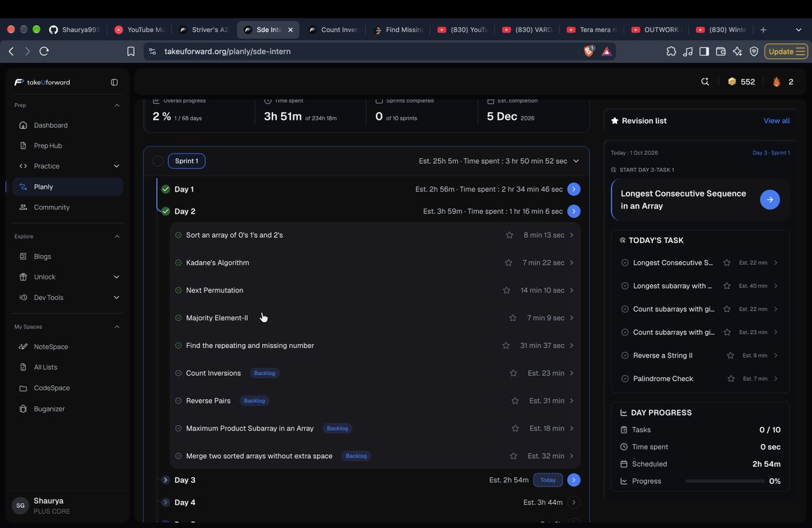Star the Kadane's Algorithm problem
Viewport: 812px width, 528px height.
[x=509, y=263]
